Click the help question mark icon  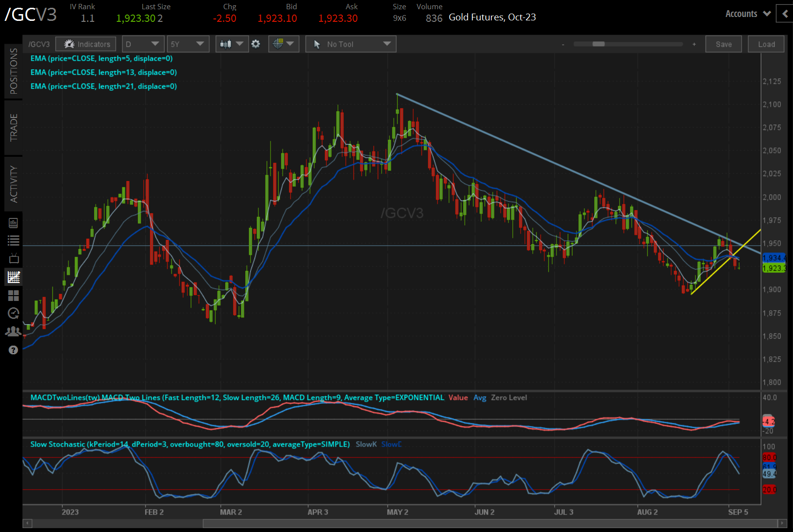pos(14,350)
